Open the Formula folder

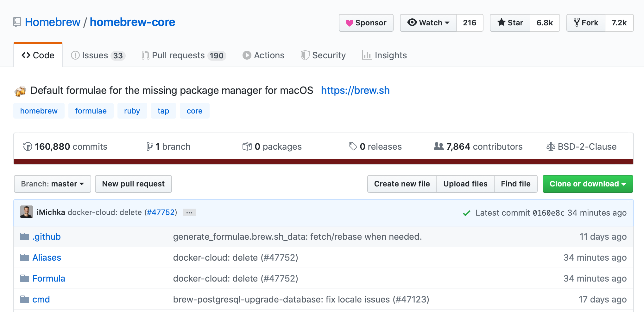(49, 278)
